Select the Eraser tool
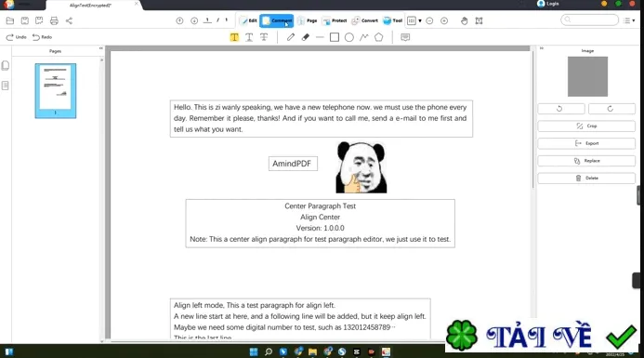The height and width of the screenshot is (358, 644). click(x=305, y=37)
